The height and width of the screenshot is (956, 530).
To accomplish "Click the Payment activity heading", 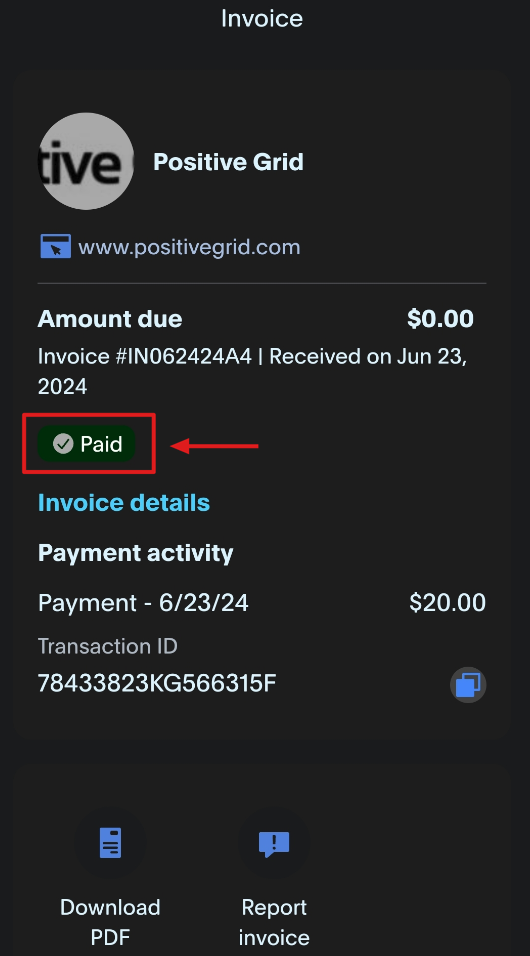I will tap(135, 553).
